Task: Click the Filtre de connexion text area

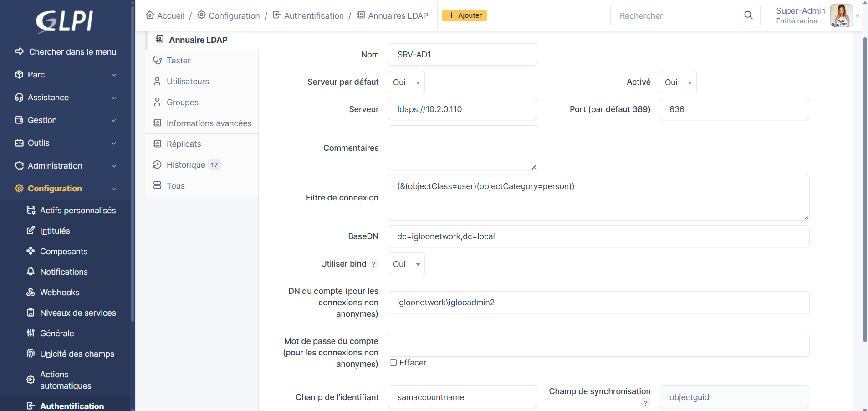Action: [x=598, y=198]
